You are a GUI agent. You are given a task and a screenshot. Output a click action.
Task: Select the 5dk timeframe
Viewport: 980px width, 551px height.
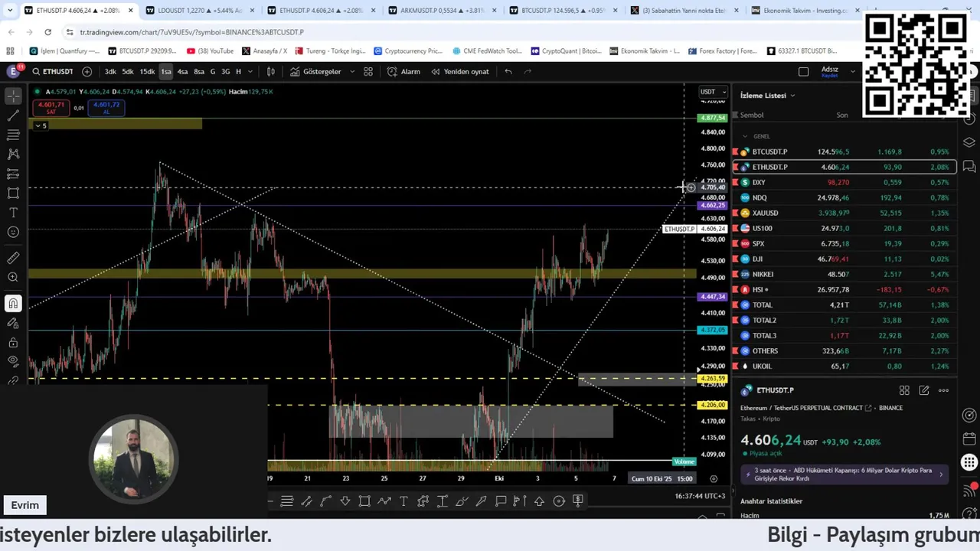click(128, 71)
